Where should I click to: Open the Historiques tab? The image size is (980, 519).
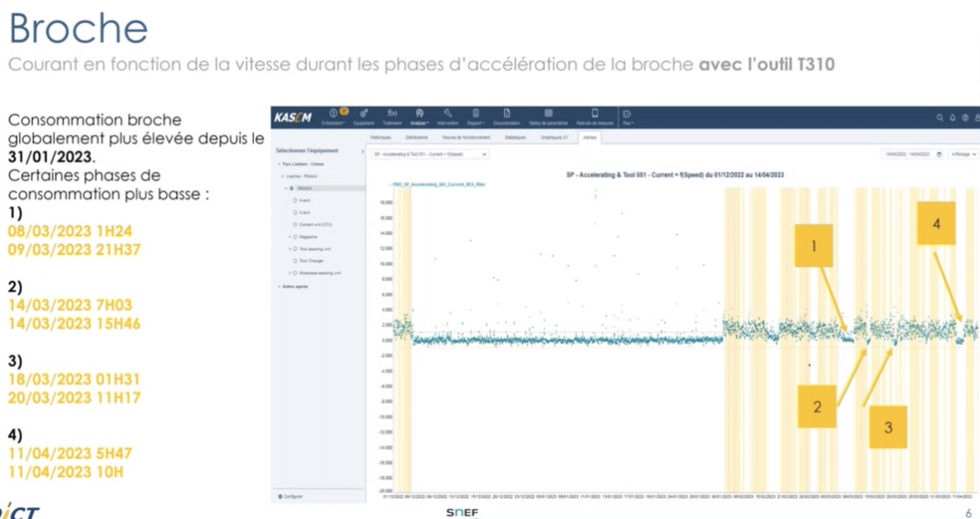pyautogui.click(x=380, y=137)
